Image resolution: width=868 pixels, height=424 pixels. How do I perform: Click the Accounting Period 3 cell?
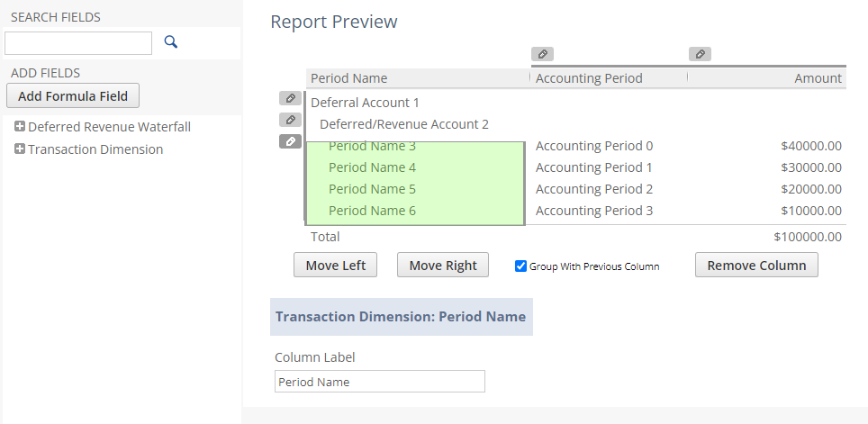pyautogui.click(x=594, y=211)
